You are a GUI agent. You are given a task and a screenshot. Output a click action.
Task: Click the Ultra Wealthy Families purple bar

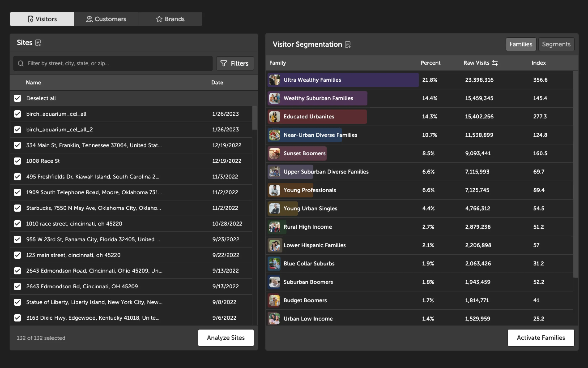[343, 80]
